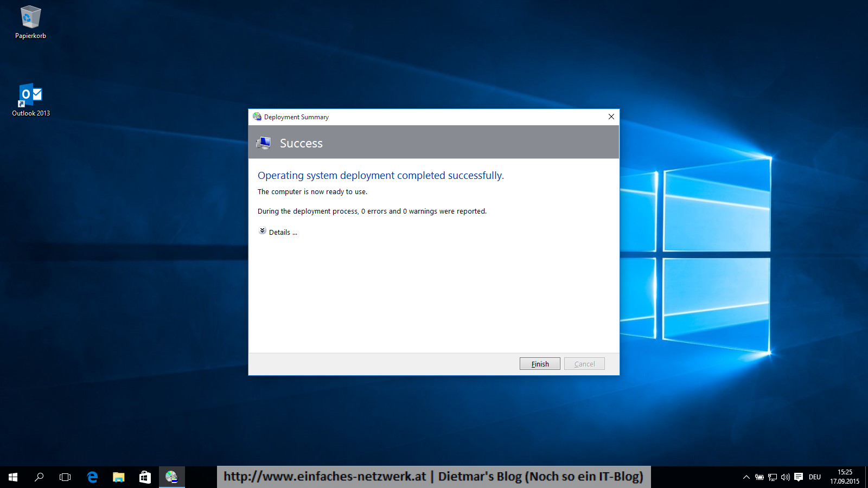
Task: Open the Windows Start menu
Action: [13, 477]
